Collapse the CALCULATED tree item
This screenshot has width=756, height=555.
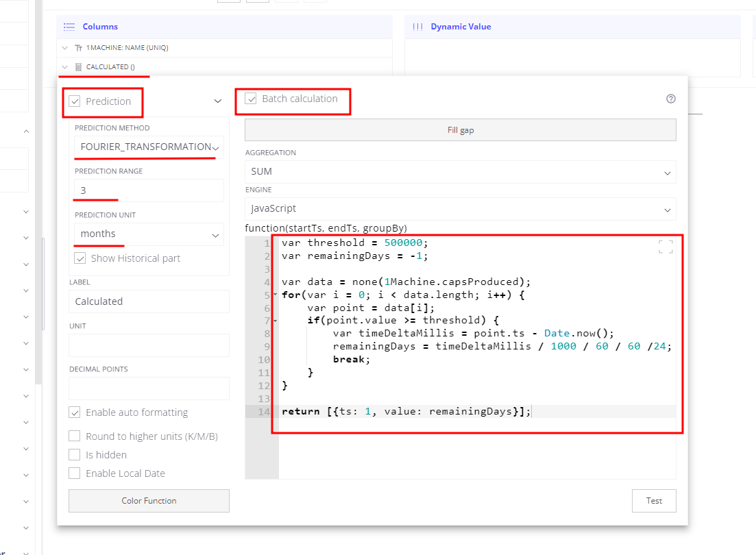tap(64, 67)
